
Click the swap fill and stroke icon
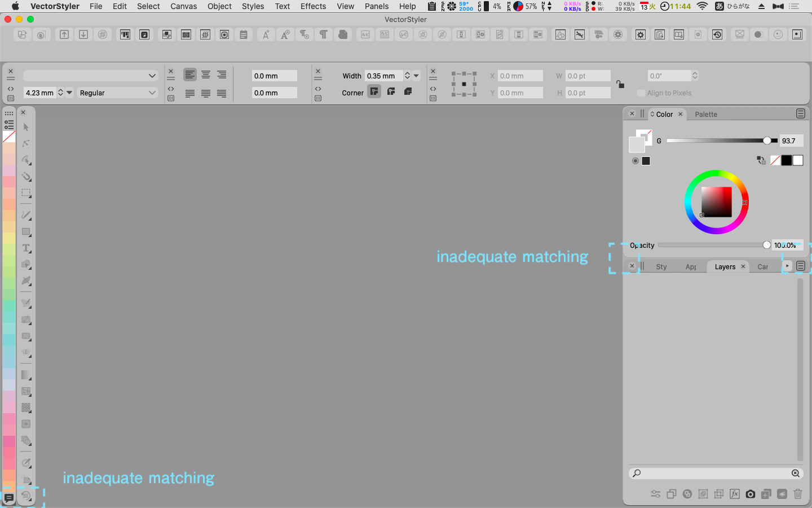point(761,161)
